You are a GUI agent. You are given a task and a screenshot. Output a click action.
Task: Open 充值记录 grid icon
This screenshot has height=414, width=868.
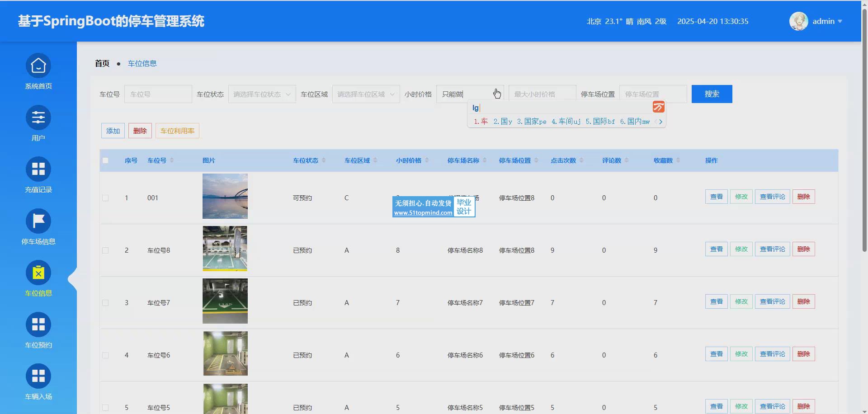tap(38, 169)
